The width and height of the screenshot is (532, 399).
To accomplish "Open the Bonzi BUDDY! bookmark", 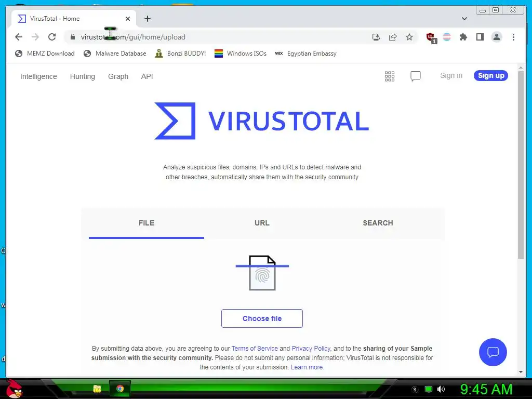I will click(180, 54).
